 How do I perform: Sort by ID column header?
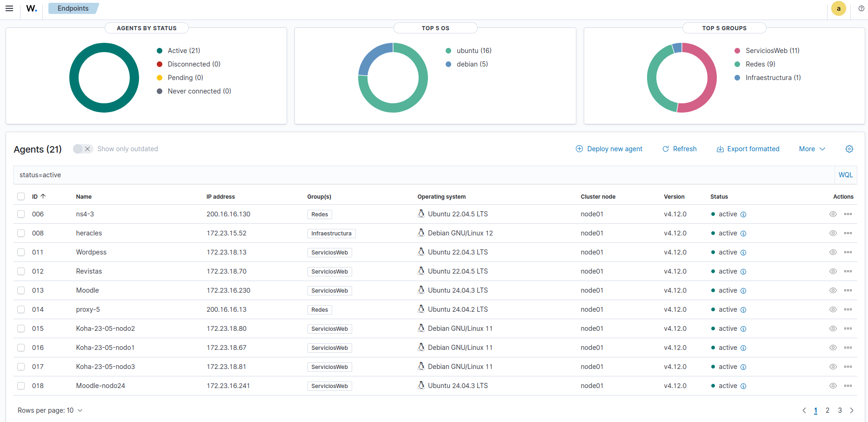click(39, 197)
